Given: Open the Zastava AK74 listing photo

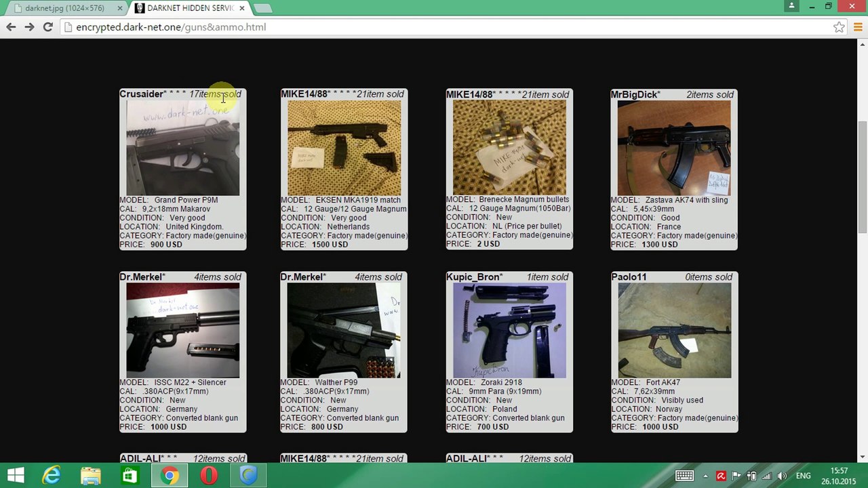Looking at the screenshot, I should tap(674, 148).
